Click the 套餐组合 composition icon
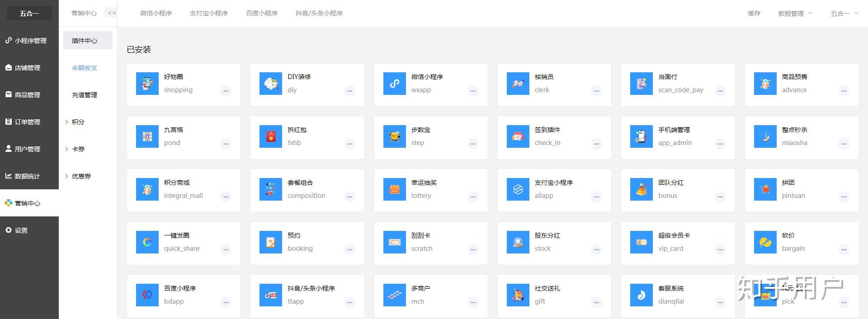 click(x=271, y=189)
